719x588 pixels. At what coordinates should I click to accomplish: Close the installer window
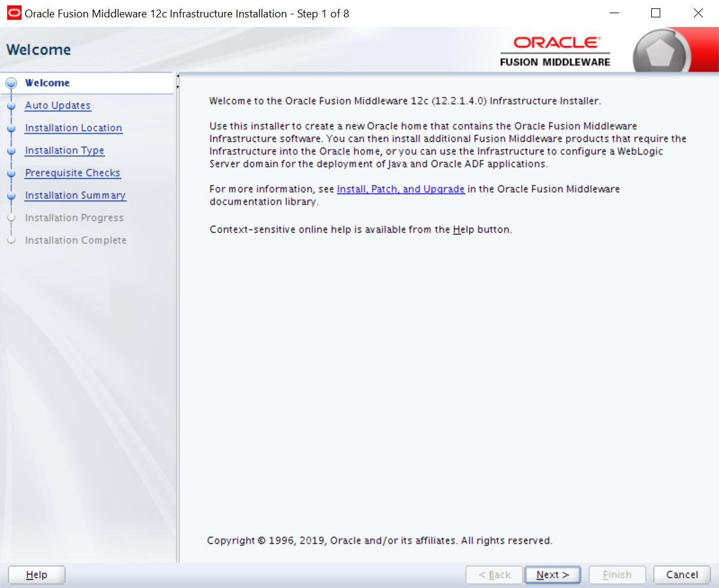click(x=698, y=13)
